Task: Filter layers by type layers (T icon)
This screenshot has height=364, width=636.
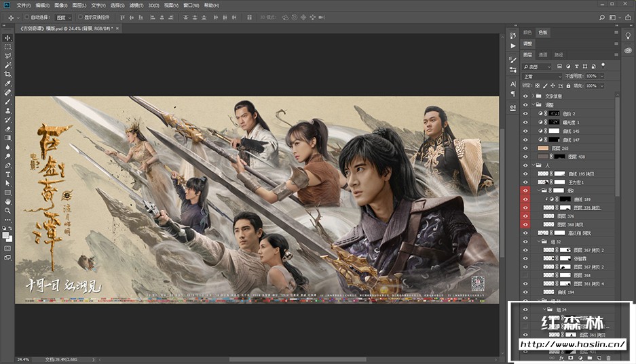Action: (x=576, y=66)
